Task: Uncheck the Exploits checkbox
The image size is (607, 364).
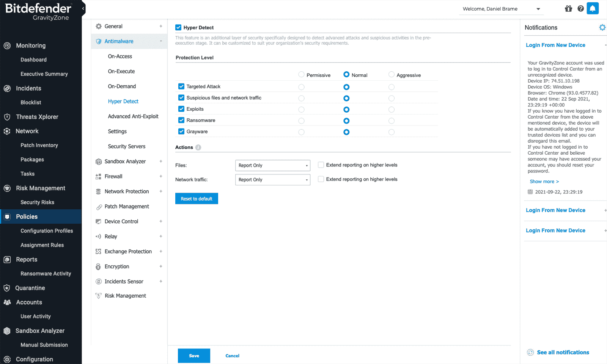Action: (x=181, y=109)
